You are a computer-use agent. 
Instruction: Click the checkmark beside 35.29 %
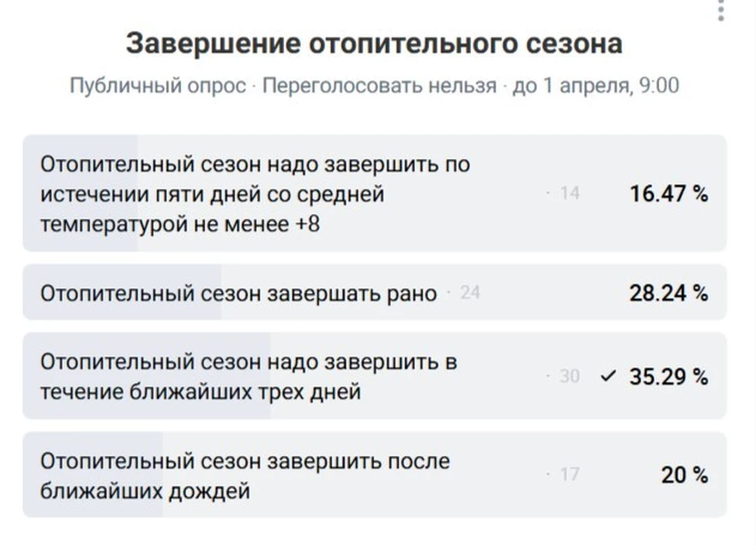[606, 377]
